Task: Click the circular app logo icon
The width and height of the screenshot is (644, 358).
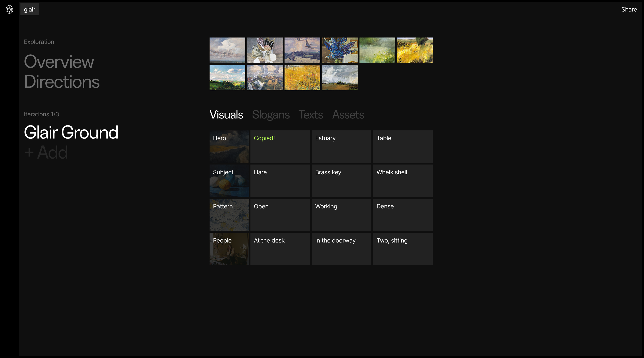Action: 9,10
